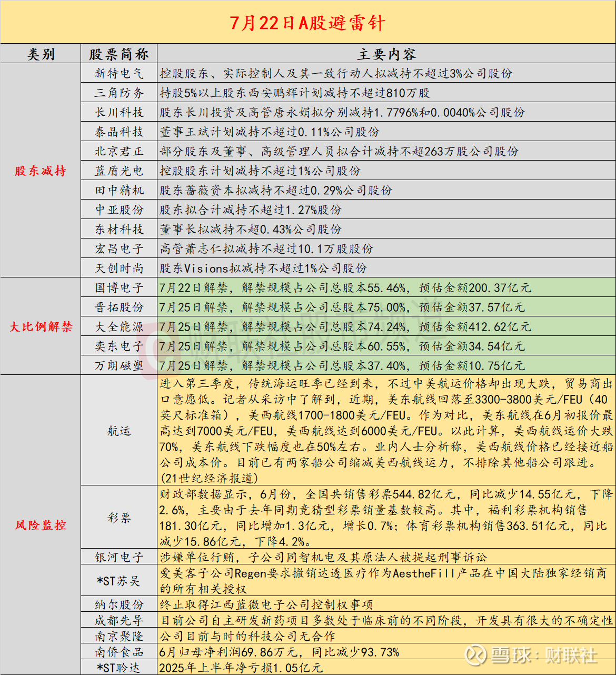The width and height of the screenshot is (616, 675).
Task: Select the 航运 row label
Action: tap(119, 431)
